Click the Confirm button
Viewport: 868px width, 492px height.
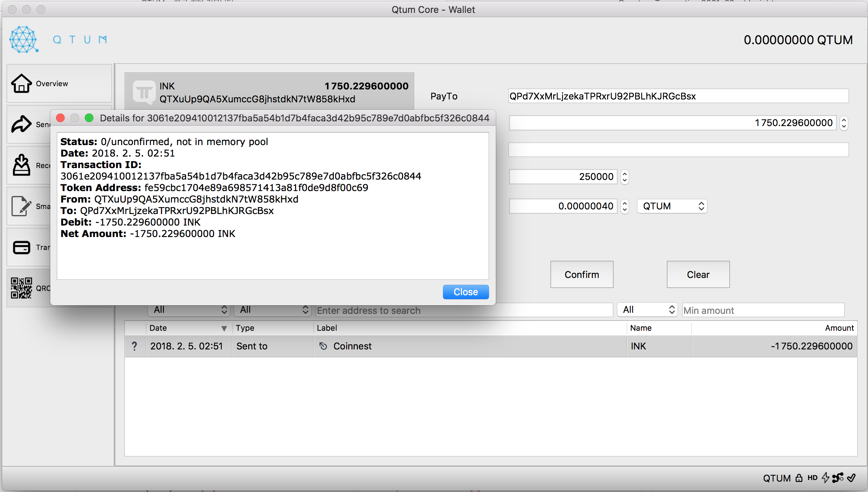click(x=582, y=274)
